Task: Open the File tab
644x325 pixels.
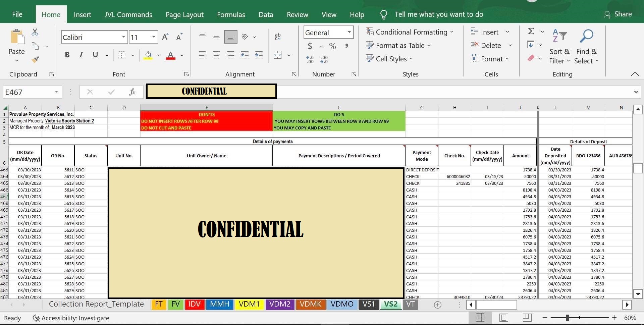Action: [x=17, y=14]
